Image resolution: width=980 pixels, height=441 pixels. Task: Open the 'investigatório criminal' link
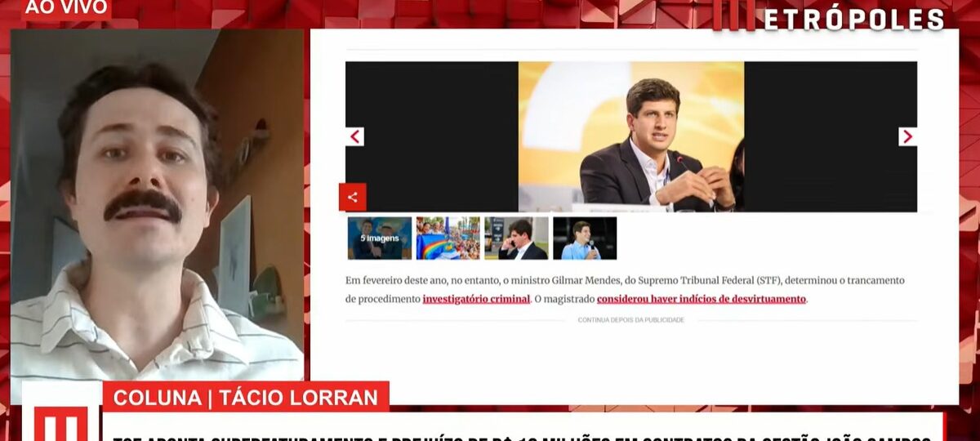tap(476, 299)
